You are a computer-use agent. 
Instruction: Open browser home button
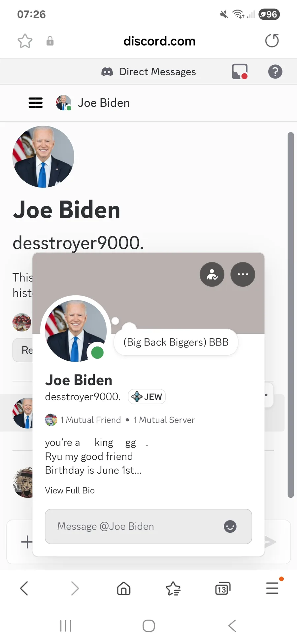[x=124, y=588]
